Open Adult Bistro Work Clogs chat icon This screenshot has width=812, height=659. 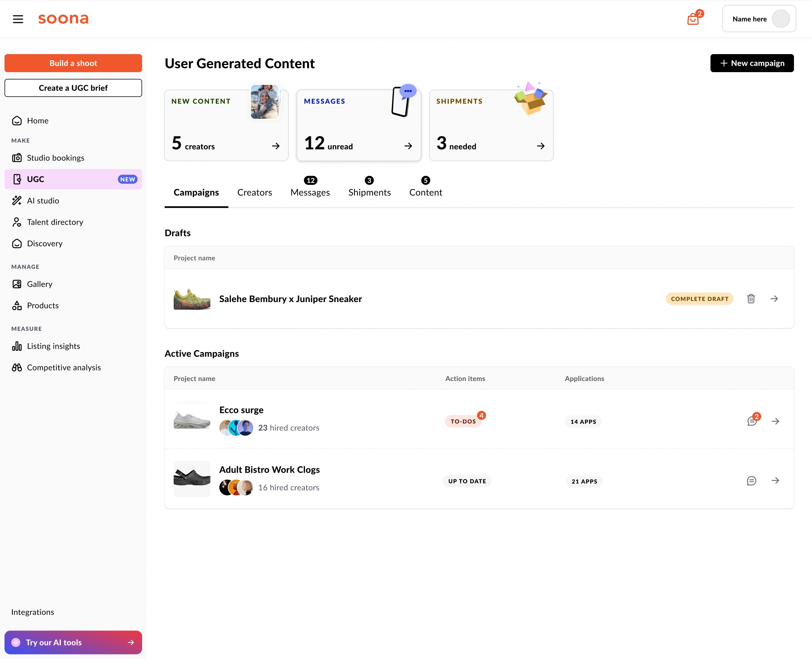[751, 481]
